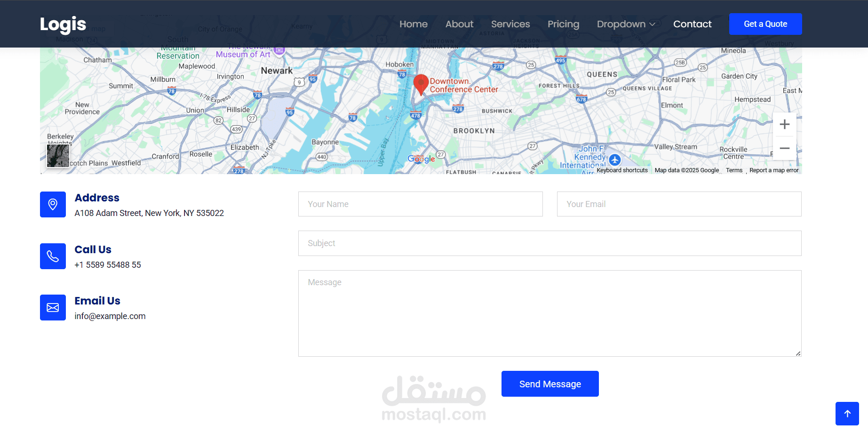The image size is (868, 432).
Task: Open the map Terms link
Action: (x=734, y=170)
